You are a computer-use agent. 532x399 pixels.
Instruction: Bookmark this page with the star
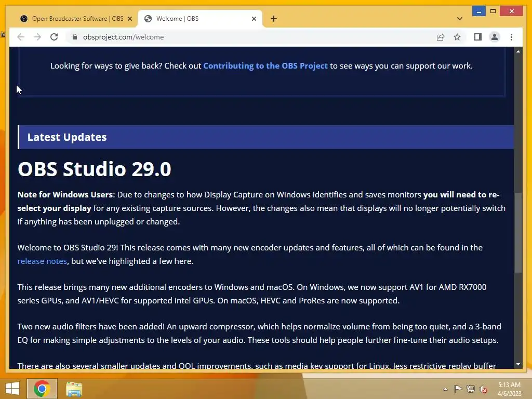pyautogui.click(x=457, y=37)
